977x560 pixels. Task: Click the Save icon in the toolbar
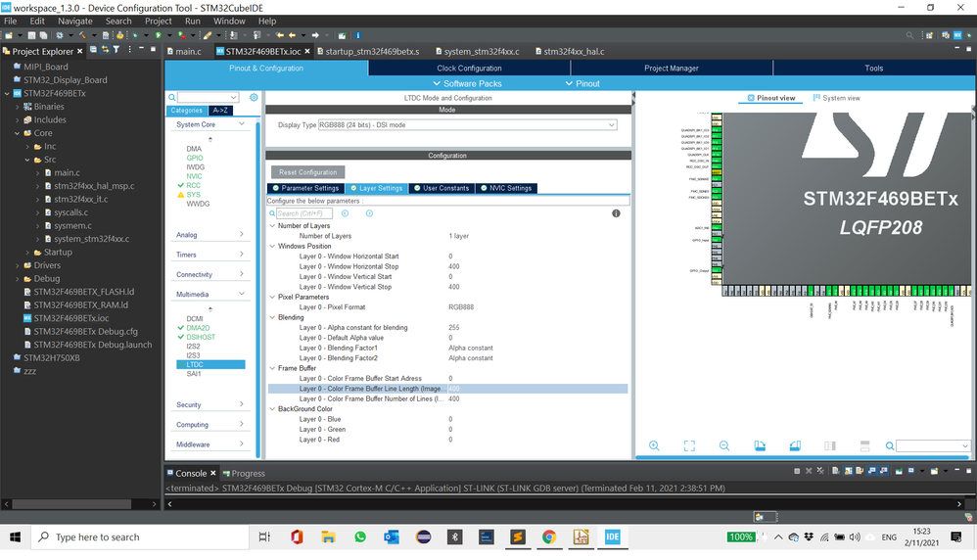[x=31, y=35]
